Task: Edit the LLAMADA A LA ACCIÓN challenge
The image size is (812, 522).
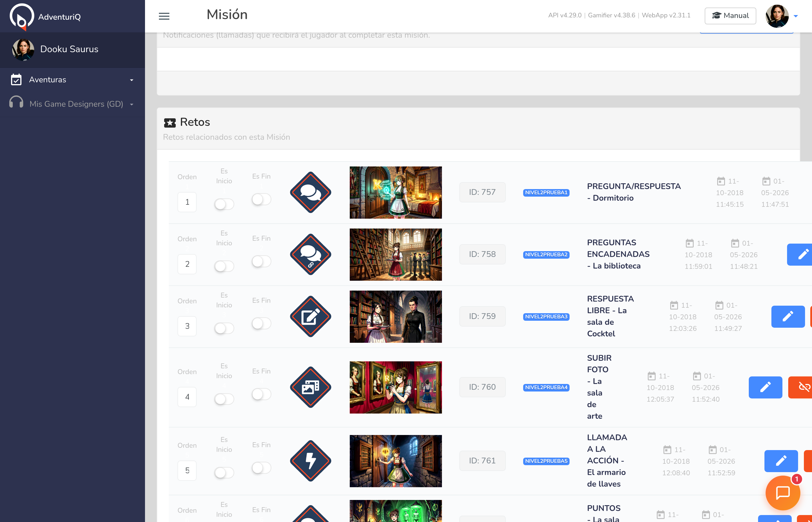Action: click(x=781, y=461)
